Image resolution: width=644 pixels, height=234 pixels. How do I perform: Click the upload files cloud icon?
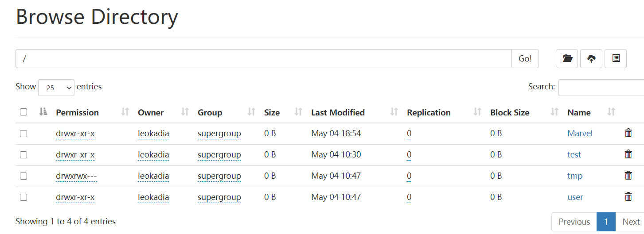591,58
